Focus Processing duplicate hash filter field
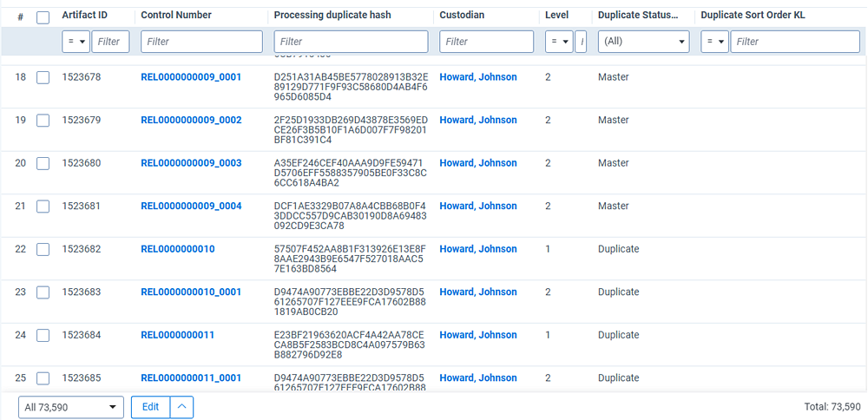The image size is (868, 420). [x=351, y=42]
